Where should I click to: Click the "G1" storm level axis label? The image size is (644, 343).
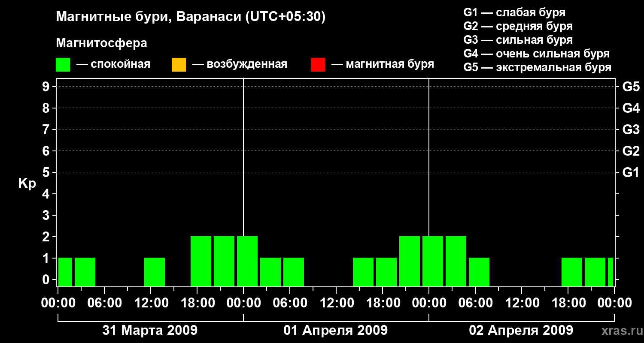[631, 172]
